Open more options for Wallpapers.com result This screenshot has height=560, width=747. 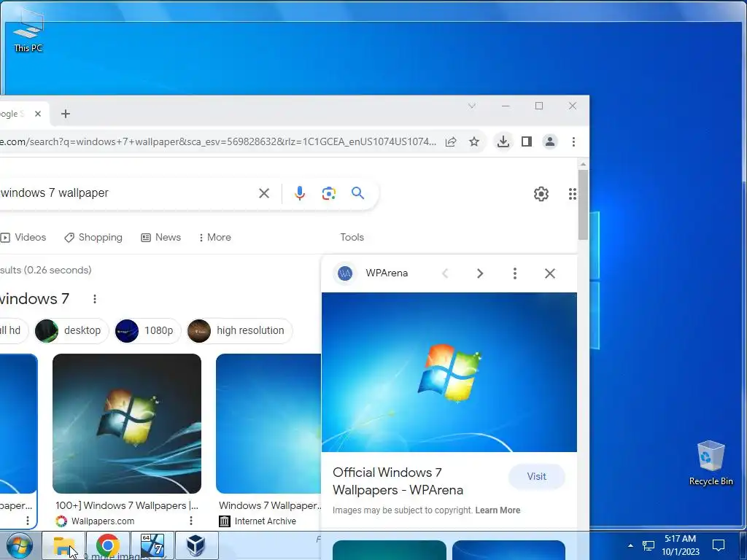191,521
